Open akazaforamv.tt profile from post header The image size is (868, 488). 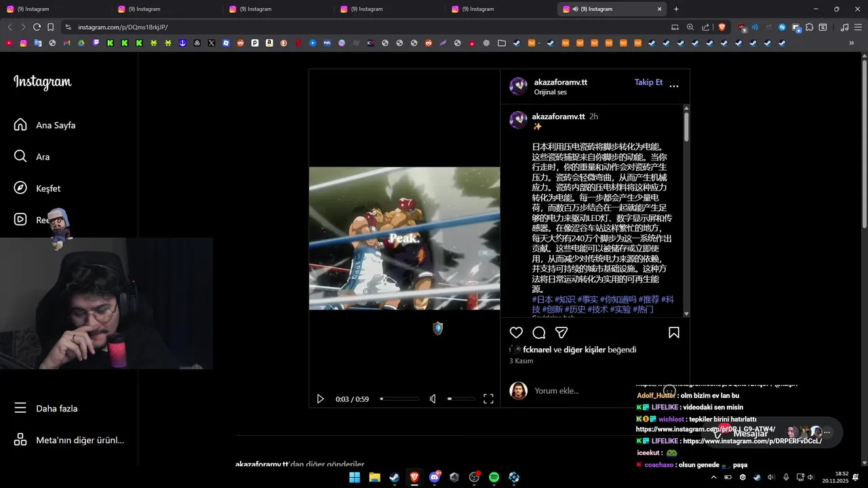(x=560, y=82)
